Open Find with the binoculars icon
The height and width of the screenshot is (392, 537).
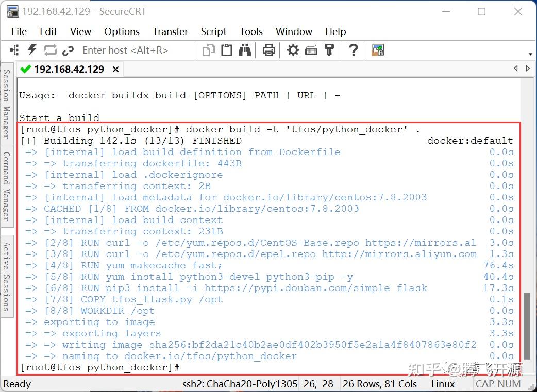point(245,49)
